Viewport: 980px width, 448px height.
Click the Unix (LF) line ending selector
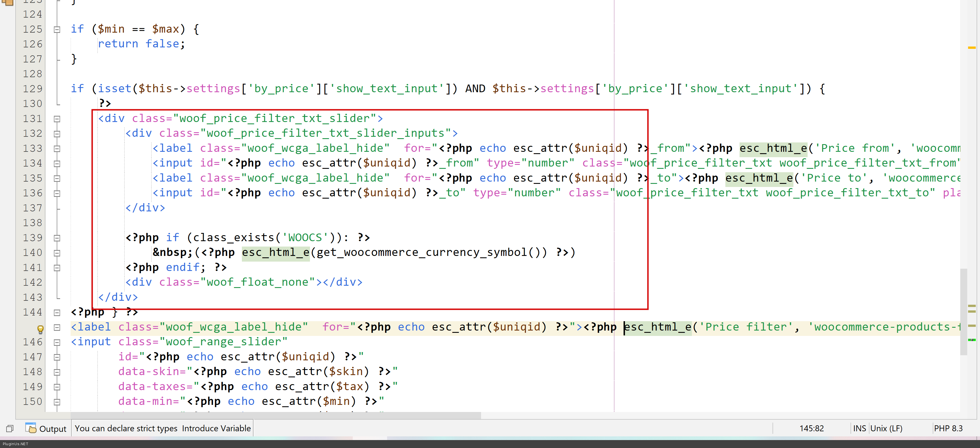tap(886, 428)
